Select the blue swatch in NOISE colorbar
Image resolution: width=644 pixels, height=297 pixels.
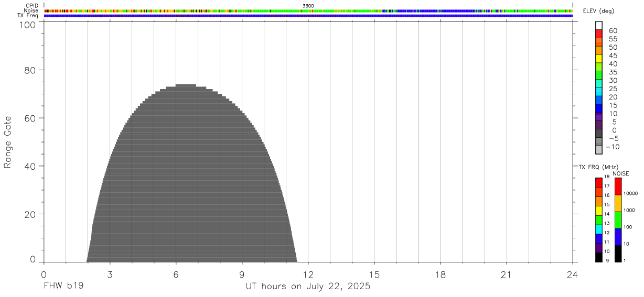[x=618, y=237]
